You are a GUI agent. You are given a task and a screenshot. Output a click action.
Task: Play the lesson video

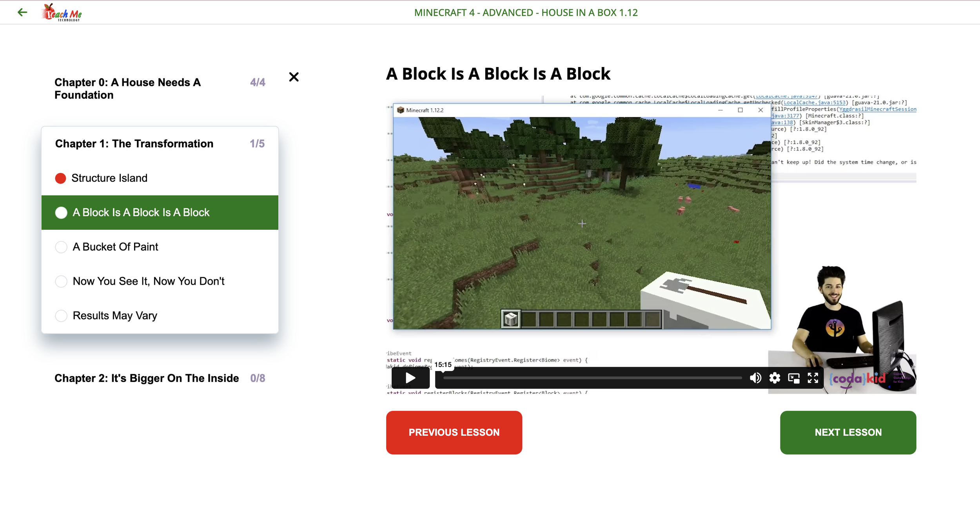coord(410,378)
